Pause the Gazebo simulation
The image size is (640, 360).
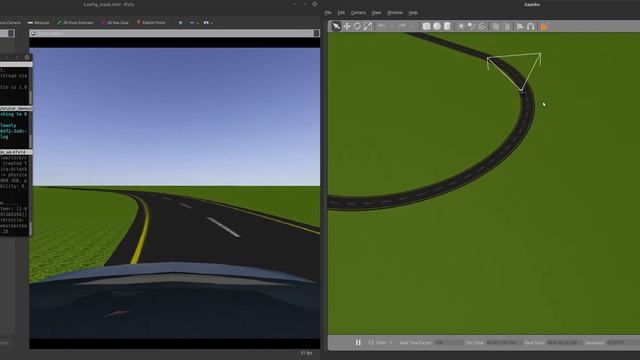(x=358, y=342)
